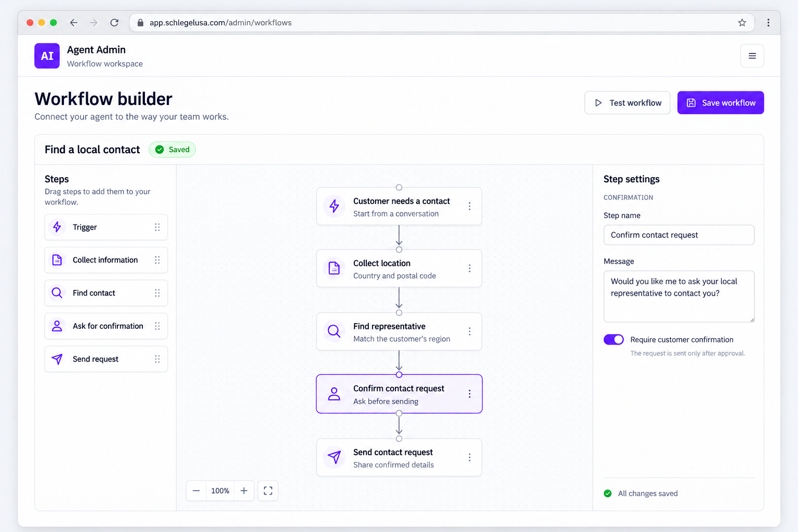Click the 100% zoom level indicator
Image resolution: width=798 pixels, height=532 pixels.
(x=220, y=490)
